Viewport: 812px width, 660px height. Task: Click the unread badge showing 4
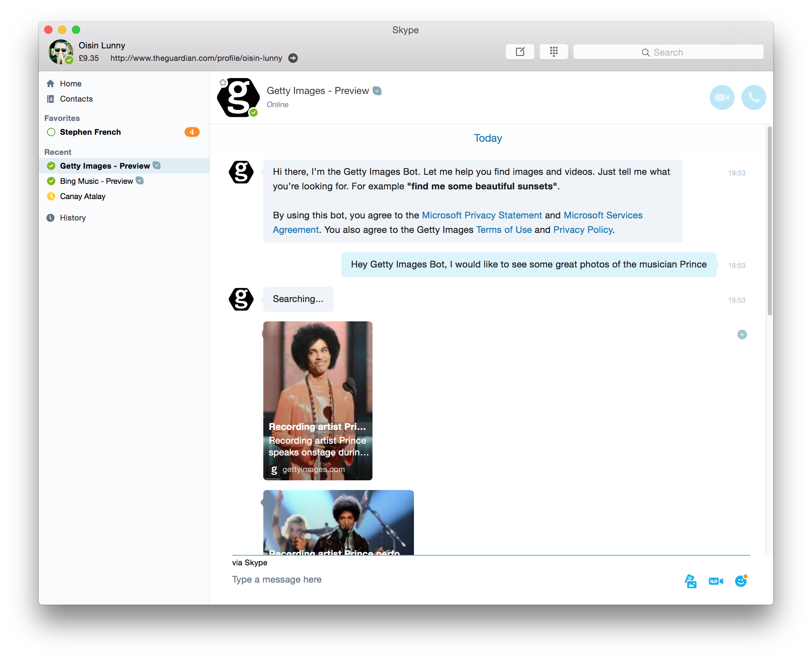[192, 132]
